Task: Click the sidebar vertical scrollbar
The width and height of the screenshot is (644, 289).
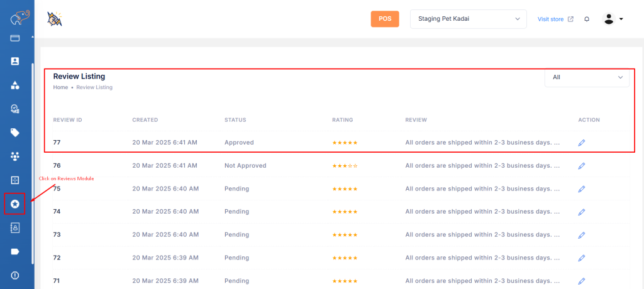Action: (x=33, y=163)
